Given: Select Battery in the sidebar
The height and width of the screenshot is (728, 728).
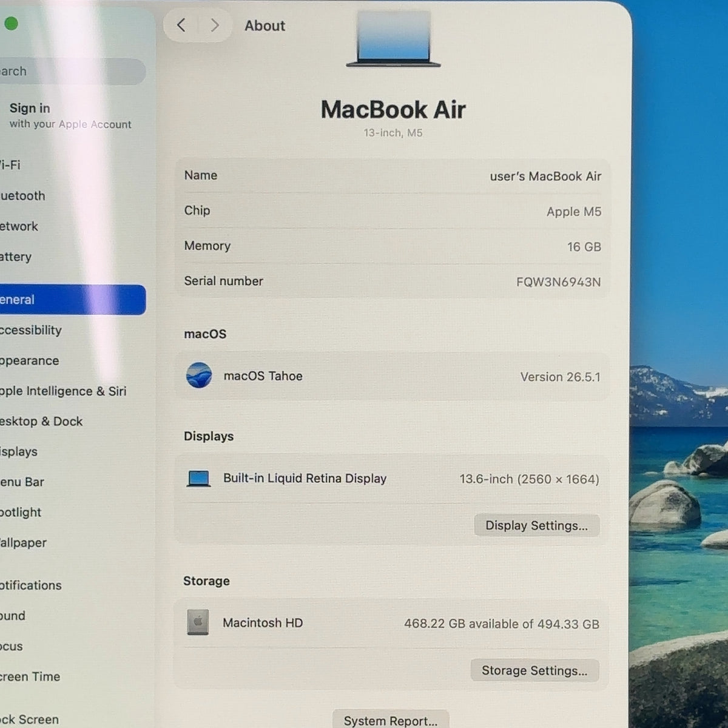Looking at the screenshot, I should pyautogui.click(x=16, y=257).
